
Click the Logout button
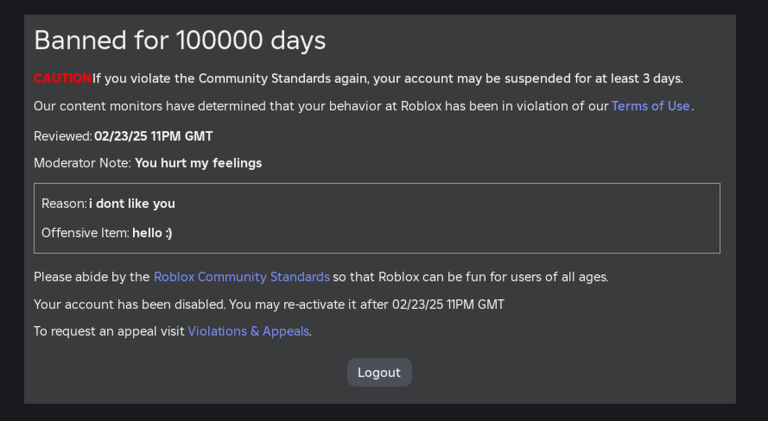point(379,373)
